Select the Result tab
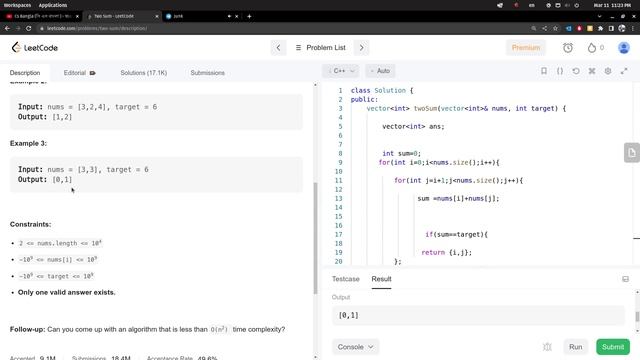Viewport: 640px width, 360px height. click(381, 279)
